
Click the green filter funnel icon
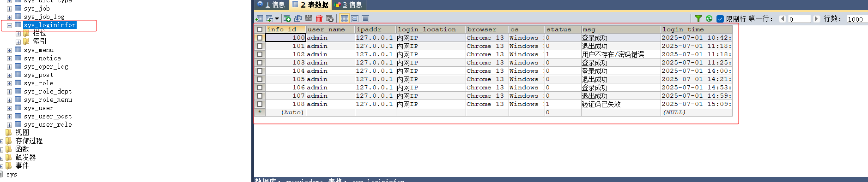(698, 18)
